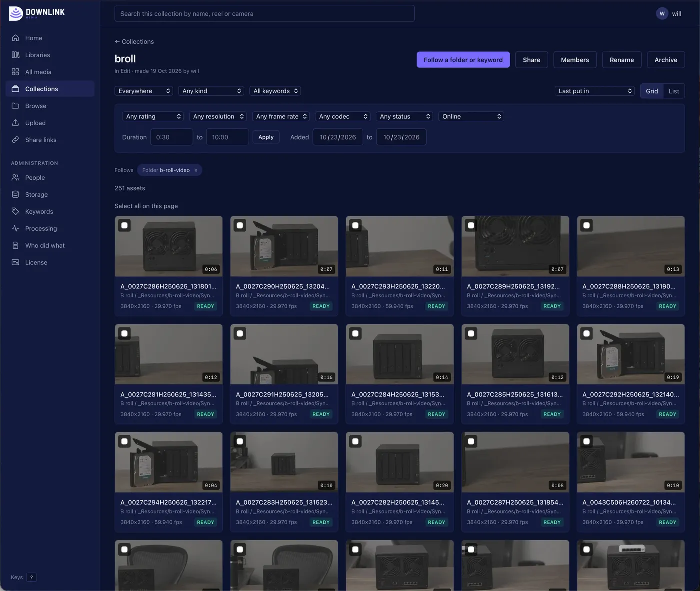Click the Keywords tag icon
The width and height of the screenshot is (700, 591).
click(x=15, y=211)
